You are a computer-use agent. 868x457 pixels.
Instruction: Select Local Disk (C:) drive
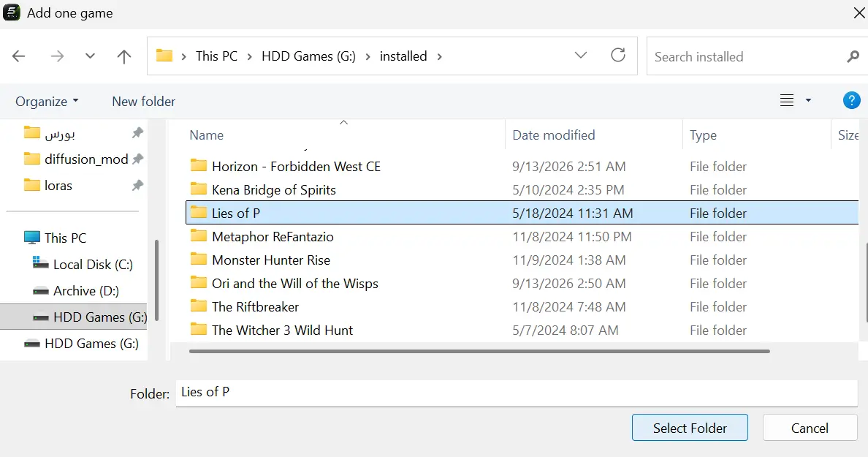[83, 264]
